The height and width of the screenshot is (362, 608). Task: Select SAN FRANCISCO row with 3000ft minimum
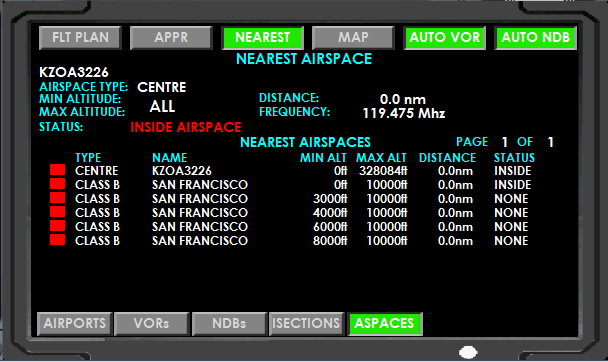point(290,199)
